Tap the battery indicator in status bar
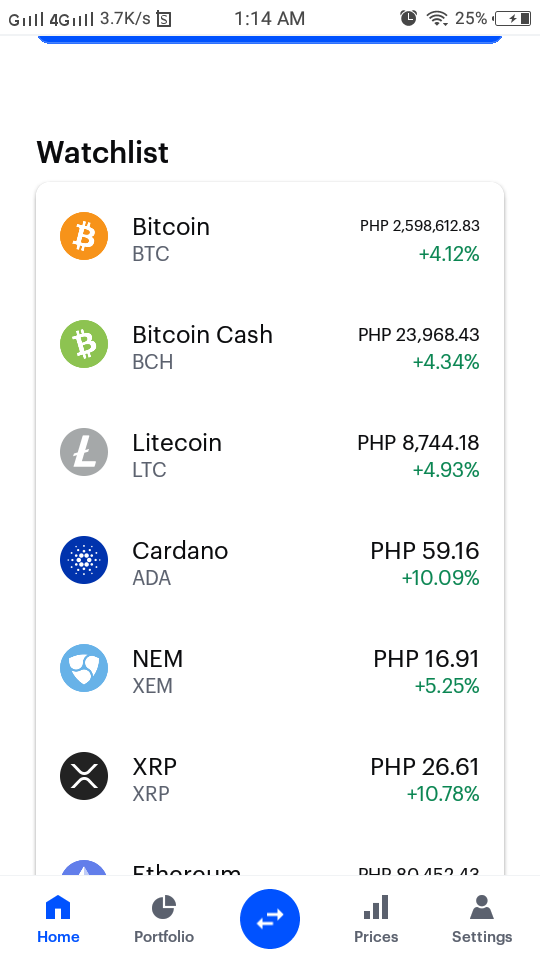 pyautogui.click(x=512, y=19)
